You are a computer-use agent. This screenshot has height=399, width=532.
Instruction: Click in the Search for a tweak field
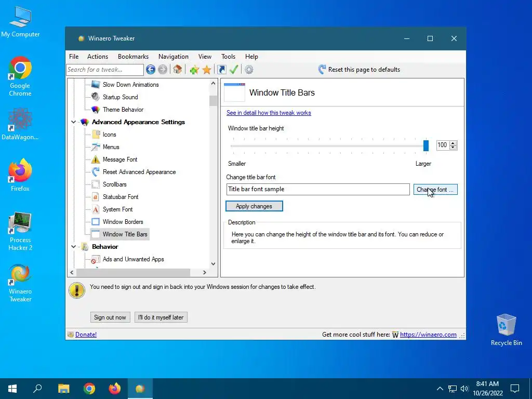[105, 70]
